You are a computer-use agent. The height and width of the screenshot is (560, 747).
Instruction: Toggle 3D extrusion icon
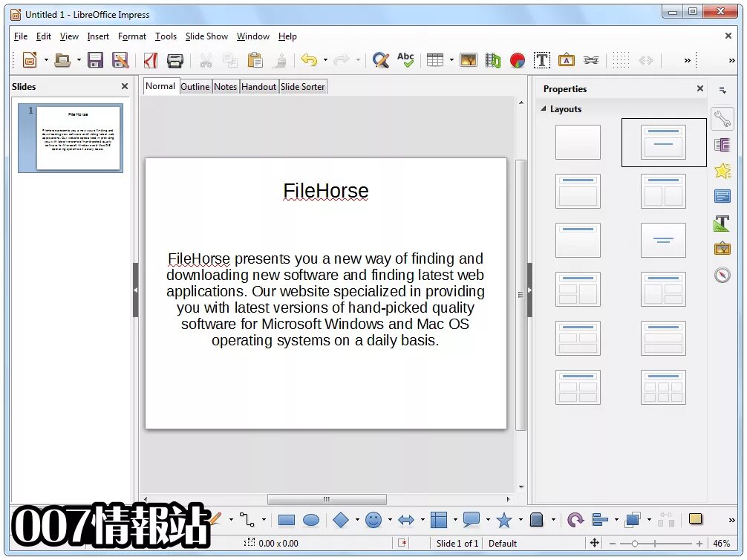pyautogui.click(x=537, y=520)
